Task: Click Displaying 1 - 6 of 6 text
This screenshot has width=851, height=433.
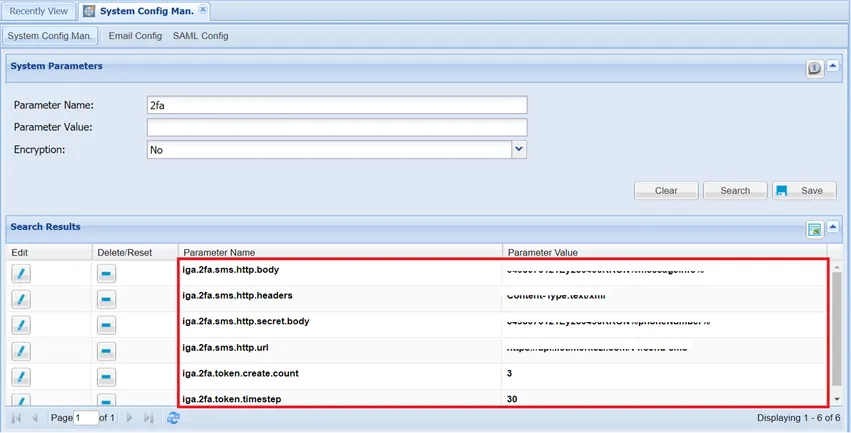Action: pos(798,418)
